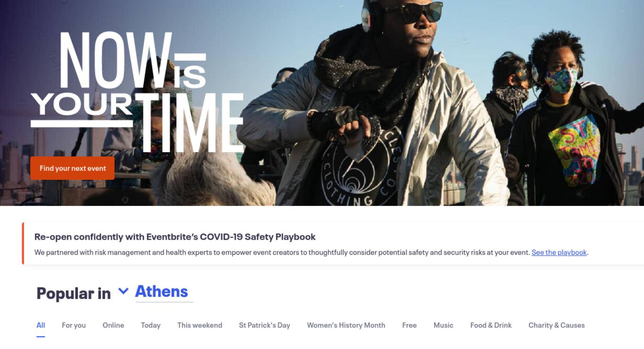Select the St Patrick's Day tab
Viewport: 644px width, 349px height.
(264, 325)
